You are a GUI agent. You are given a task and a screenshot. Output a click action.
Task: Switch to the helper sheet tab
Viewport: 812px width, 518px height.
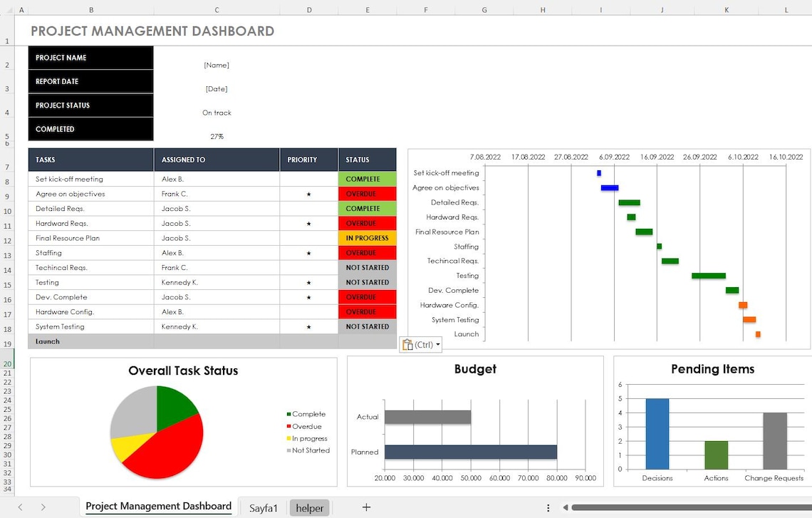click(309, 507)
